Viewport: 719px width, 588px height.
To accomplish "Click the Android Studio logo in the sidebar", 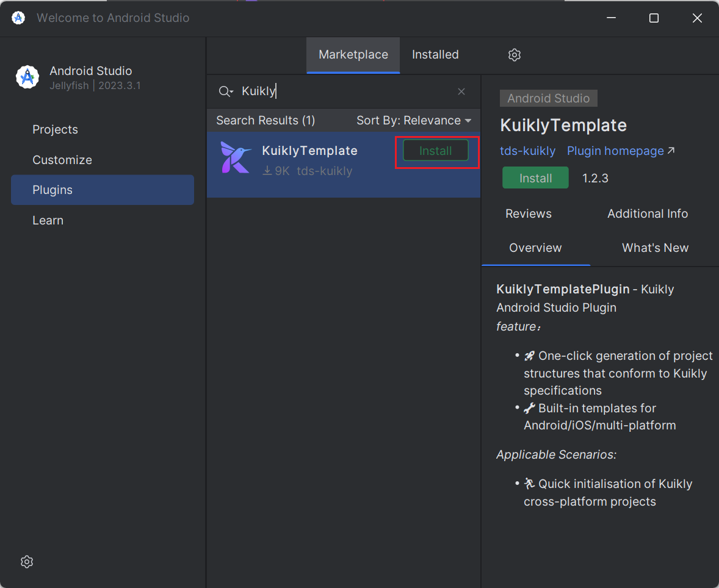I will [x=27, y=77].
